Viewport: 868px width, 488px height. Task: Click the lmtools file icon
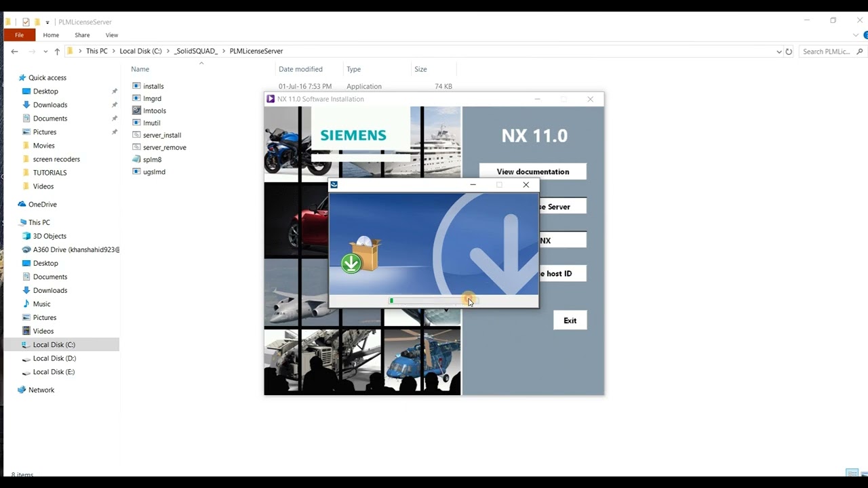tap(136, 110)
